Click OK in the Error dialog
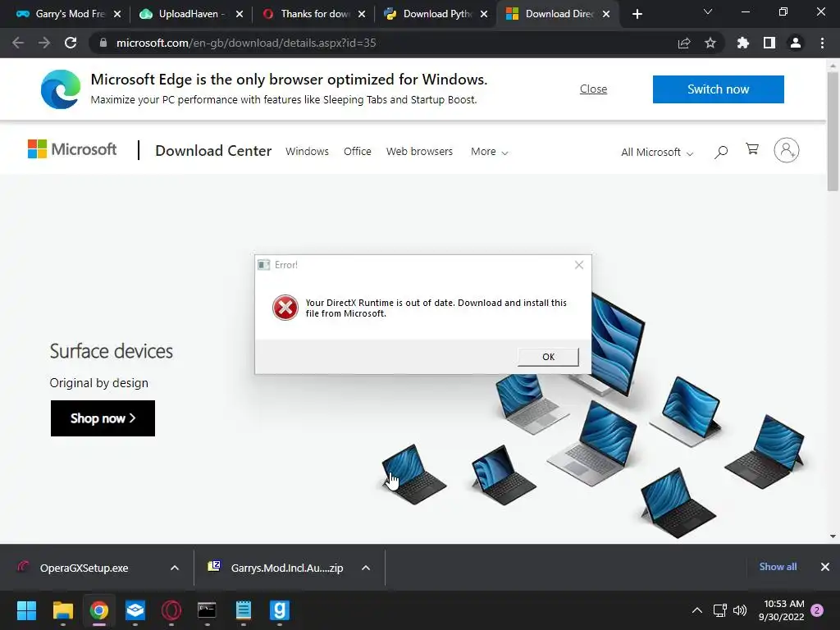Screen dimensions: 840x630 coord(548,357)
